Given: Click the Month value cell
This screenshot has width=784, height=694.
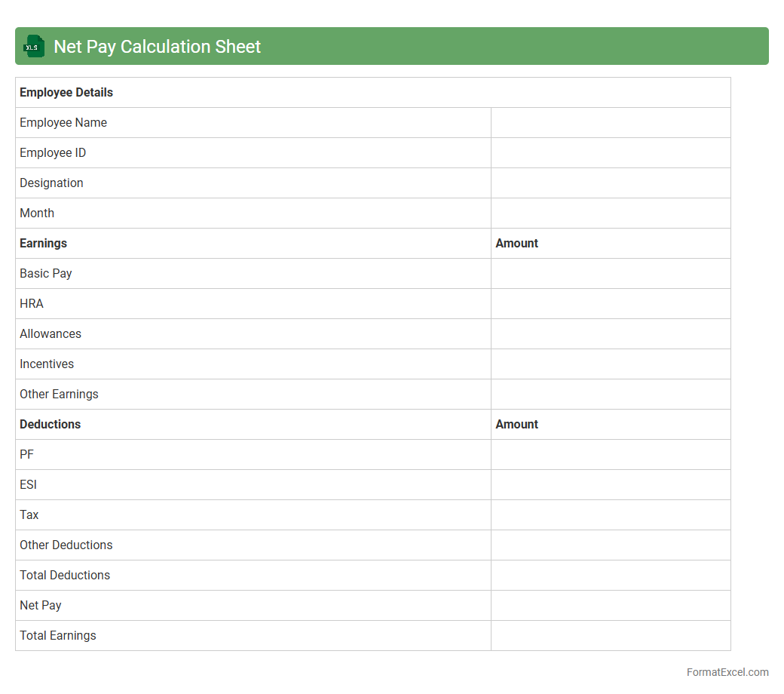Looking at the screenshot, I should [611, 213].
